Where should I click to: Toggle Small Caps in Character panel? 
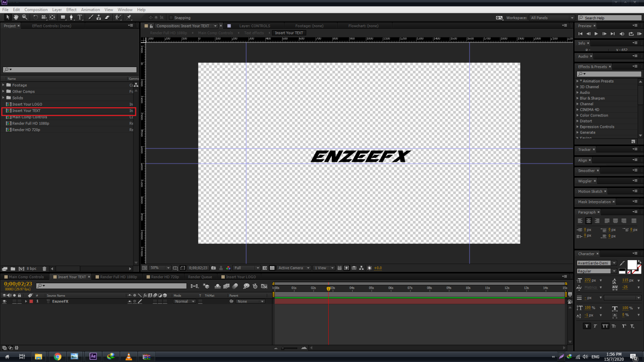point(614,326)
